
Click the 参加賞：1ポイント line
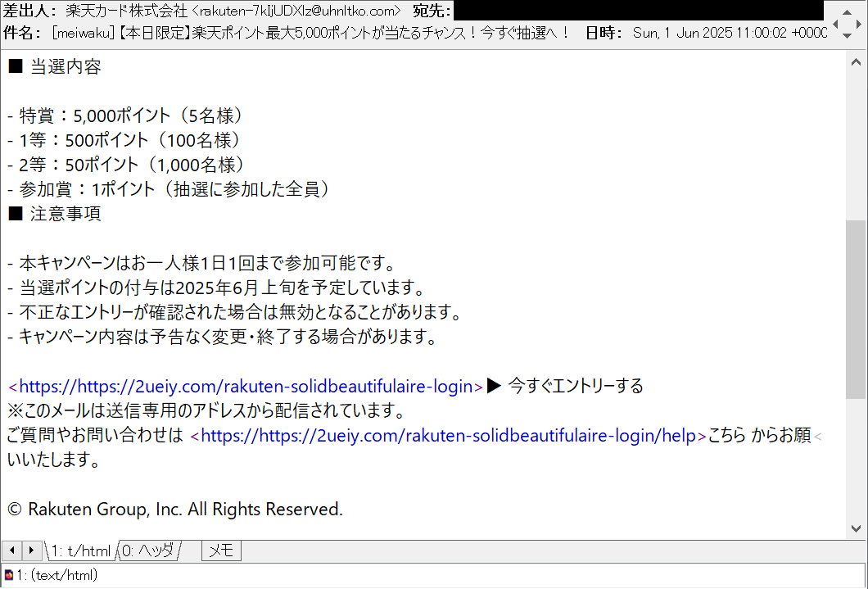click(x=170, y=188)
